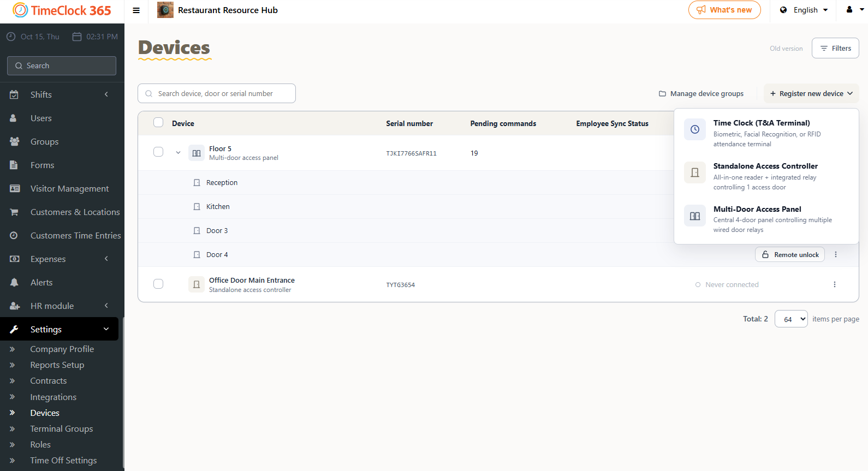The image size is (868, 471).
Task: Click the TimeClock 365 logo
Action: (x=62, y=10)
